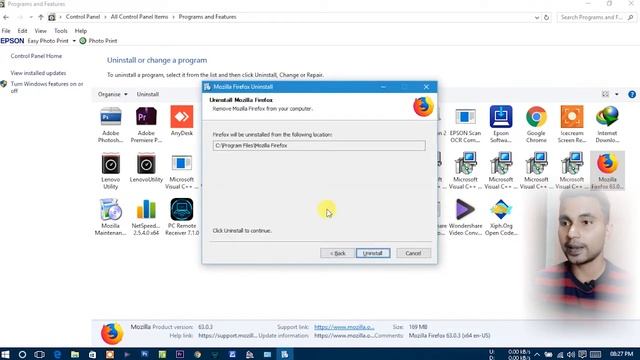Click the refresh icon in address bar

click(x=546, y=18)
